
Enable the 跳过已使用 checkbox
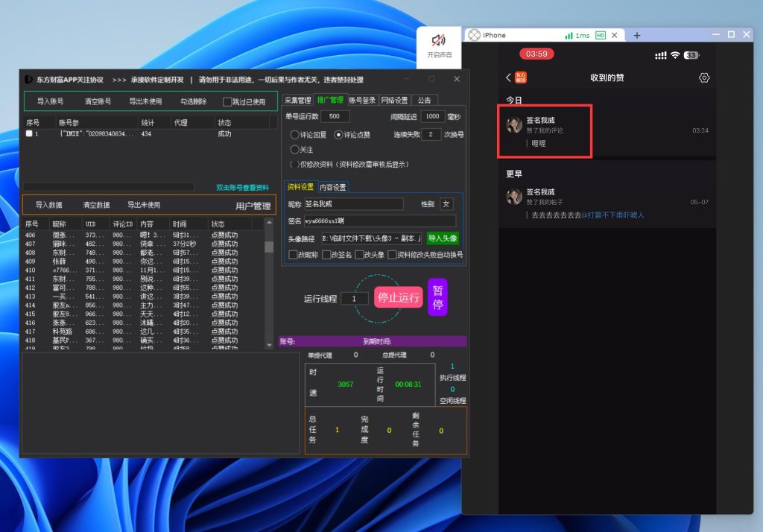tap(228, 102)
